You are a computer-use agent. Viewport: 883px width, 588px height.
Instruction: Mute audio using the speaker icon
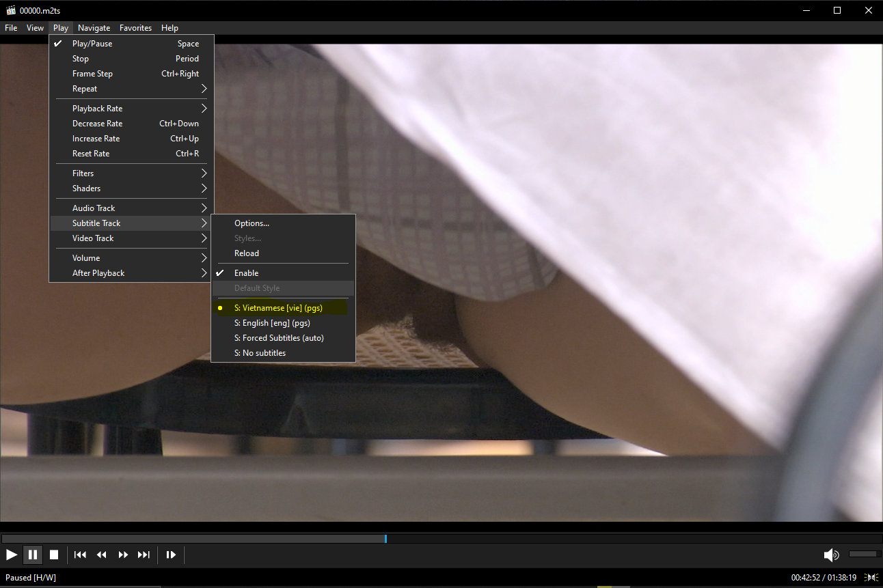pyautogui.click(x=831, y=555)
